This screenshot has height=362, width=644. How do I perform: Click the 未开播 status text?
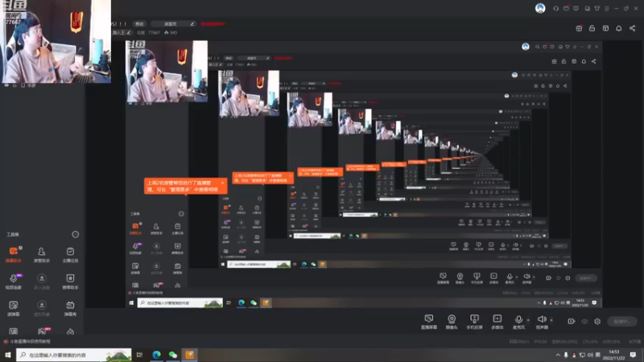(x=634, y=342)
